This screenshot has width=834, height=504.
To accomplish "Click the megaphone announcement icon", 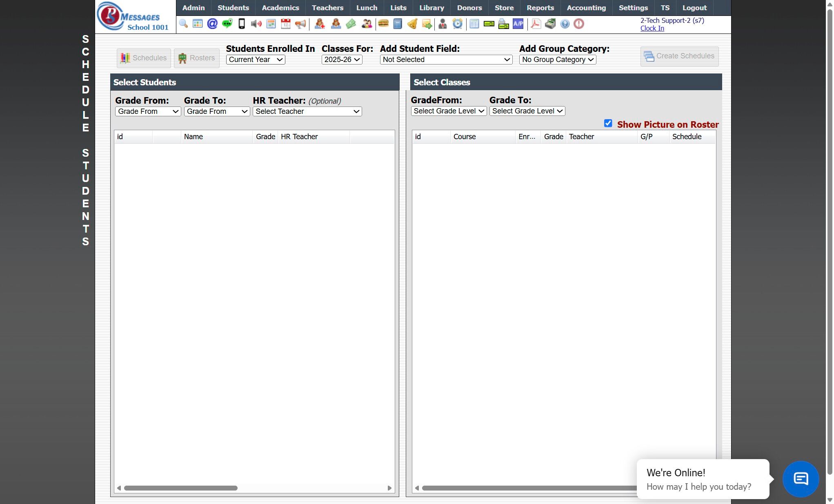I will point(300,24).
